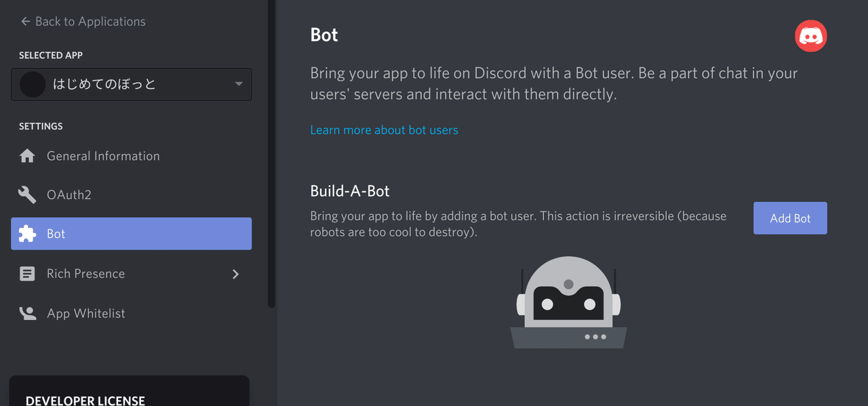Click the back arrow above Selected App

[x=24, y=21]
